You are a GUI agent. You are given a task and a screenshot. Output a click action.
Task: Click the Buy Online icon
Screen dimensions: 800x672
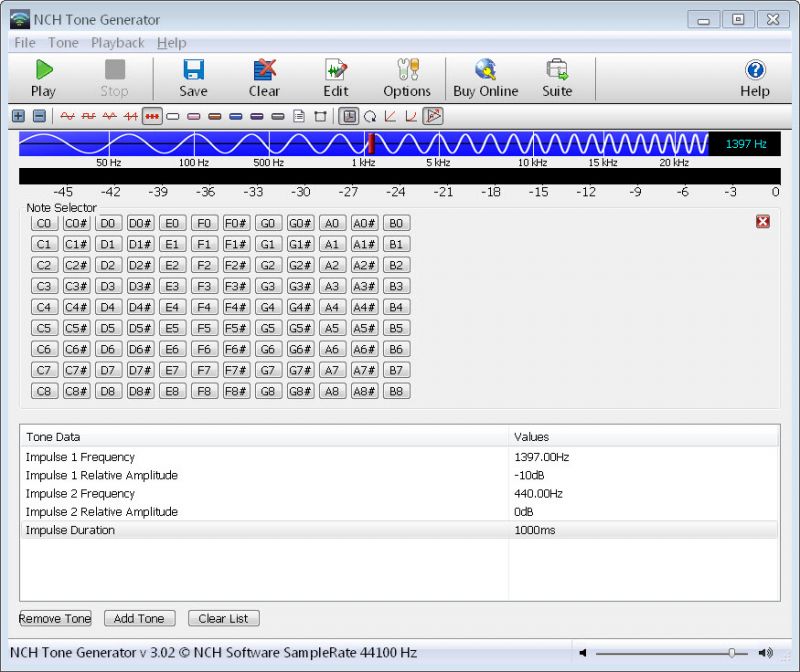coord(486,78)
